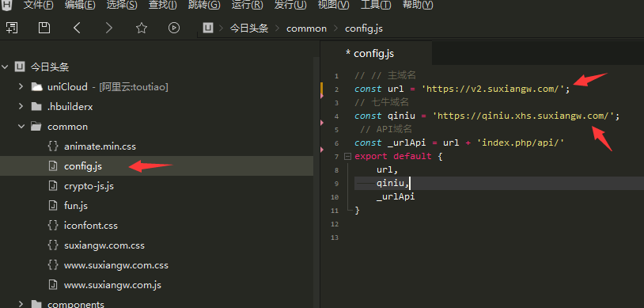Click the crypto-js.js file icon

pos(53,186)
